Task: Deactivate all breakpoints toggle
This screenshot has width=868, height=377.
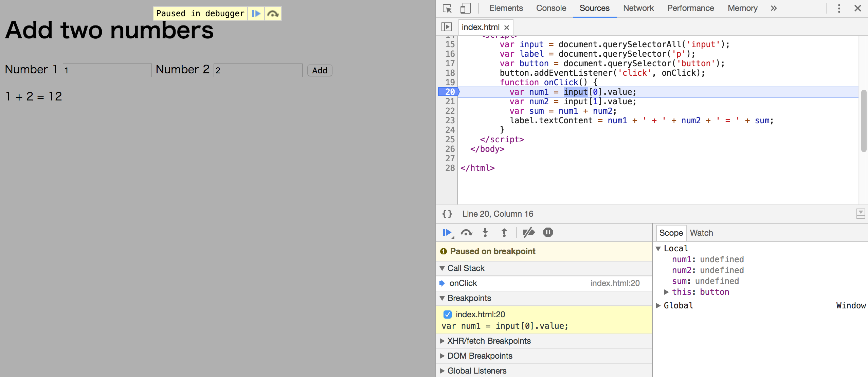Action: pos(528,233)
